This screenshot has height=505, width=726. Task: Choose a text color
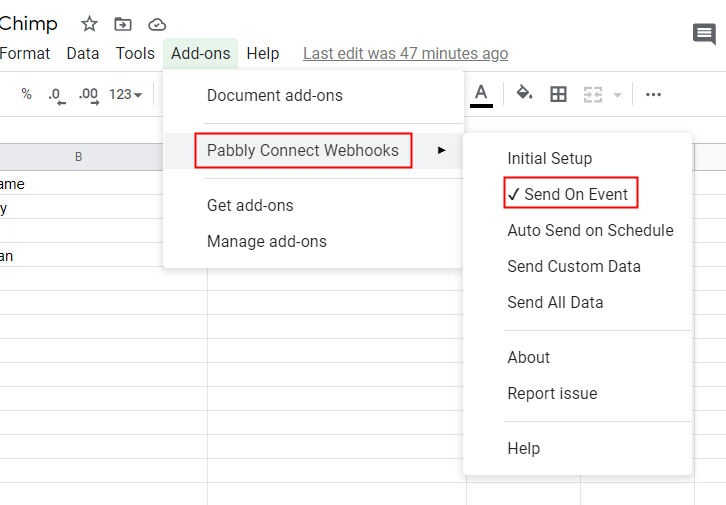[481, 95]
